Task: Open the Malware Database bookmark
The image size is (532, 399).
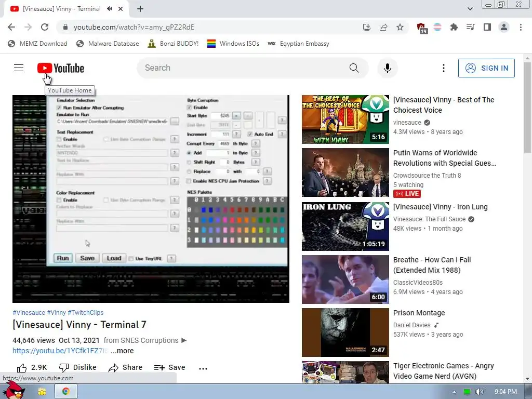Action: (x=108, y=44)
